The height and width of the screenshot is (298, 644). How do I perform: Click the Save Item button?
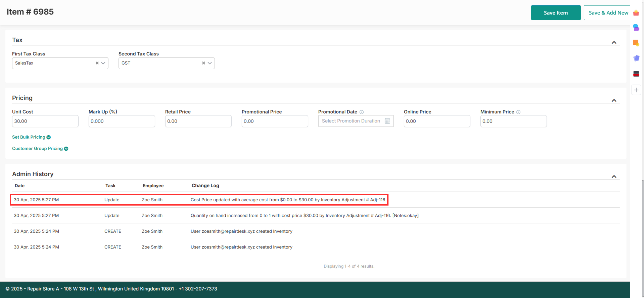tap(555, 13)
